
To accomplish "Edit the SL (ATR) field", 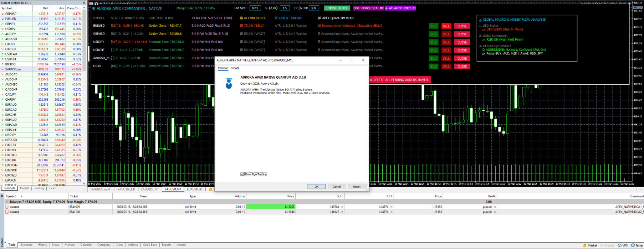I will pyautogui.click(x=285, y=8).
